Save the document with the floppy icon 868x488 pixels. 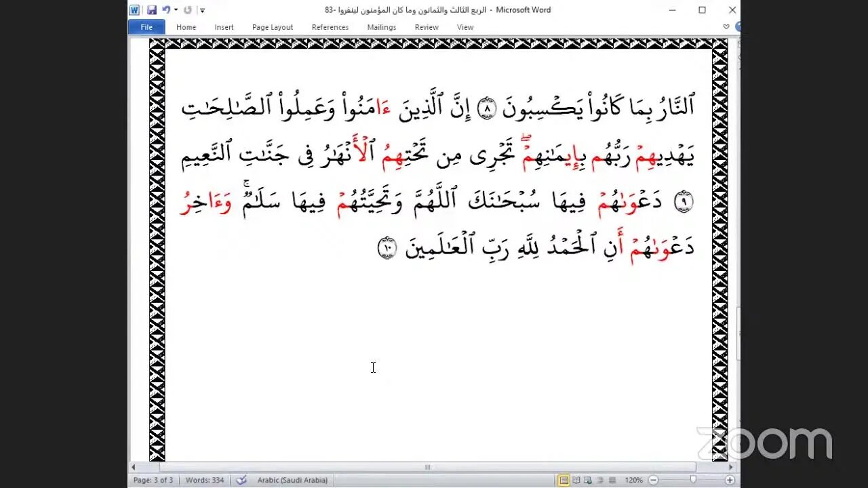pos(152,9)
